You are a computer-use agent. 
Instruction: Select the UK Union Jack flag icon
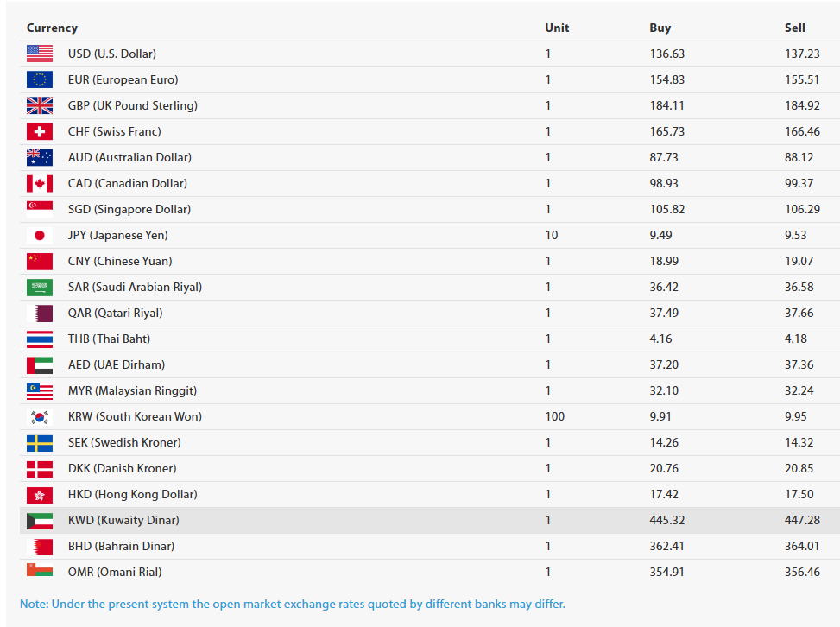coord(40,105)
